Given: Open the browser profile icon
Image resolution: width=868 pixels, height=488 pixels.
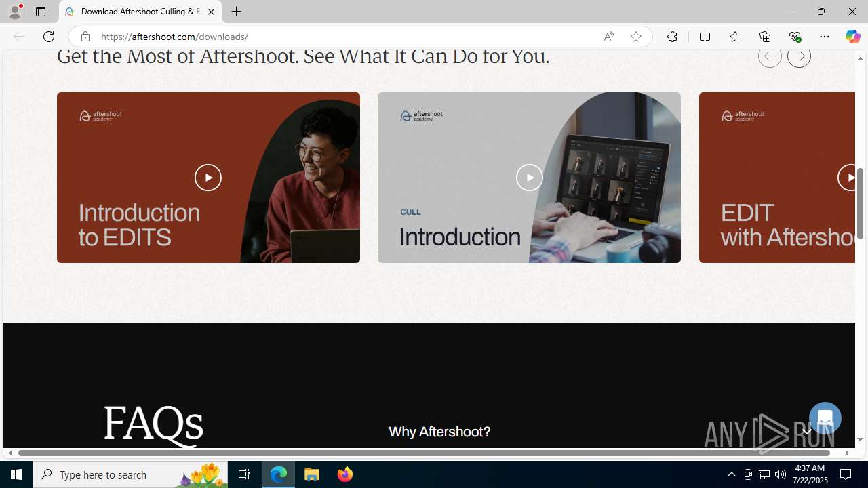Looking at the screenshot, I should click(x=14, y=12).
